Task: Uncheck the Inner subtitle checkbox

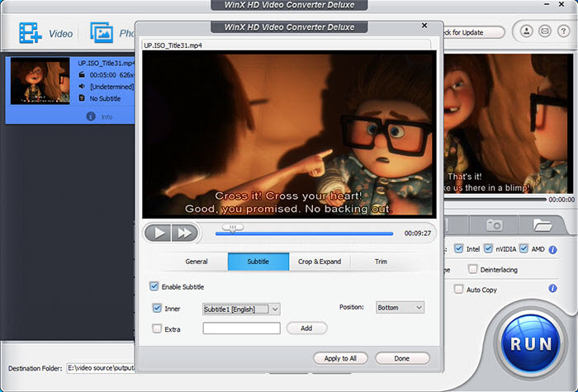Action: tap(157, 308)
